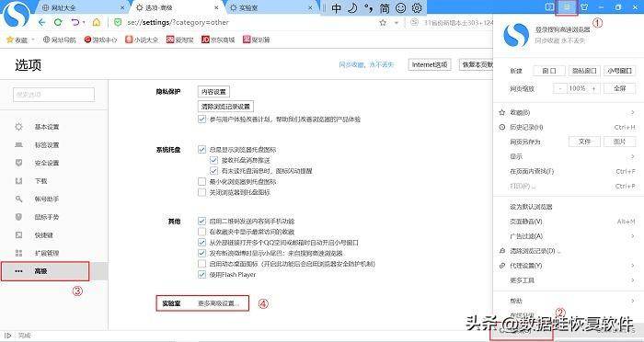
Task: Click the green refresh page icon
Action: [x=58, y=23]
